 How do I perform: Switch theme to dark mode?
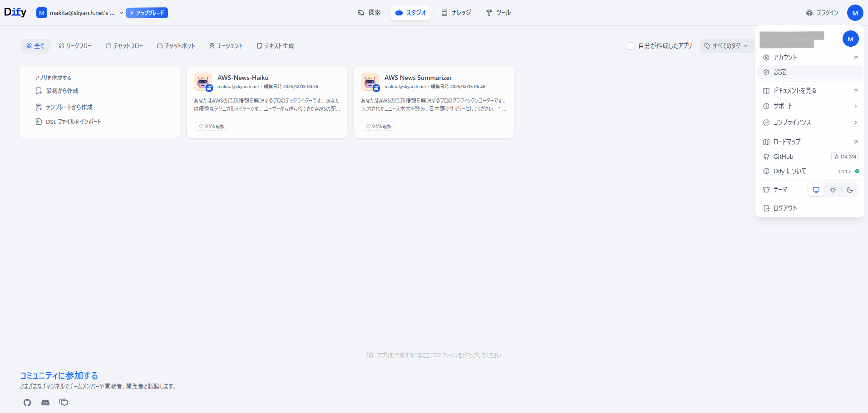tap(850, 190)
